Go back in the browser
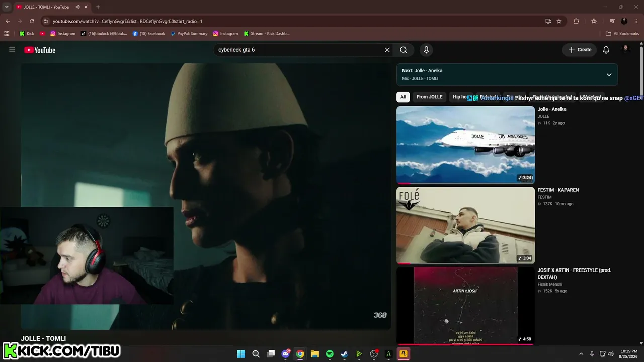Viewport: 644px width, 362px height. (8, 21)
